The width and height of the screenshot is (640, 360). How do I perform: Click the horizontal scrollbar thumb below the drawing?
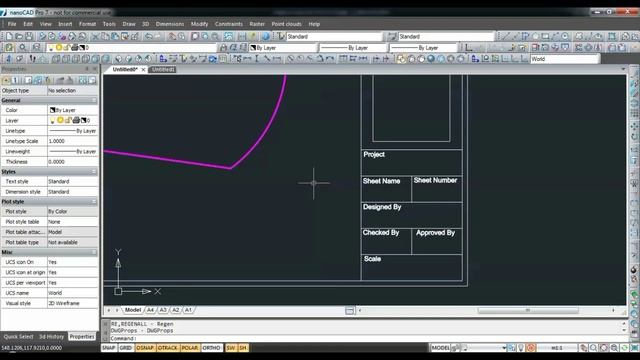[528, 311]
